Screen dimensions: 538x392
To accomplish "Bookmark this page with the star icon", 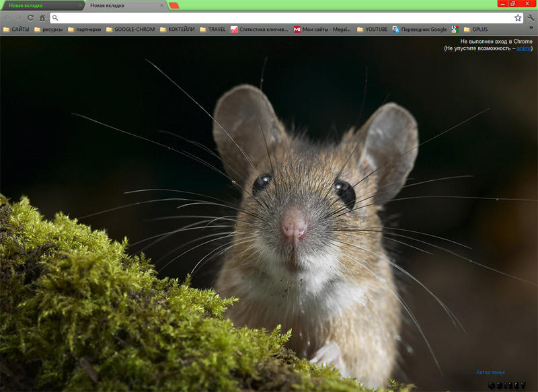I will (x=518, y=18).
